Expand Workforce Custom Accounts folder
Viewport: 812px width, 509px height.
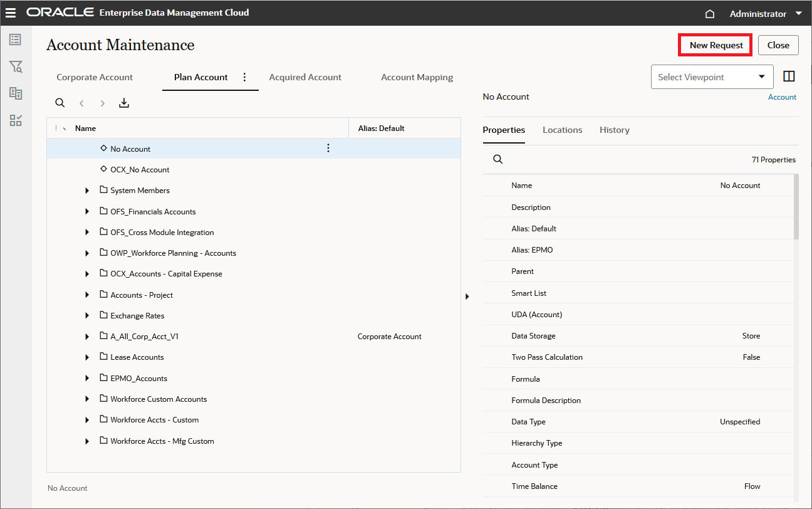(x=87, y=399)
